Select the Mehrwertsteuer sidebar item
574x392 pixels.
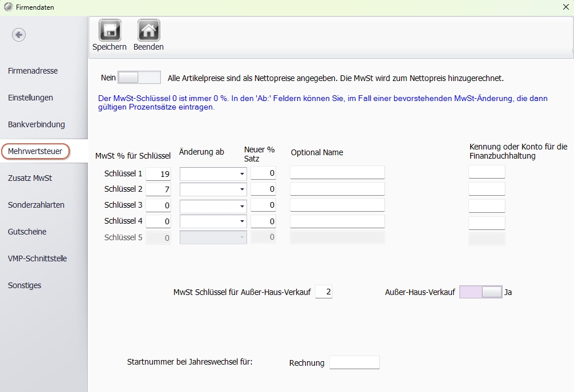tap(35, 151)
